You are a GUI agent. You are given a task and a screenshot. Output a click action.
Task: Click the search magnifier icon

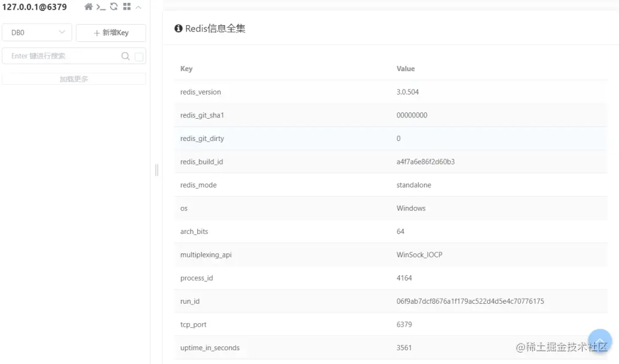tap(125, 56)
